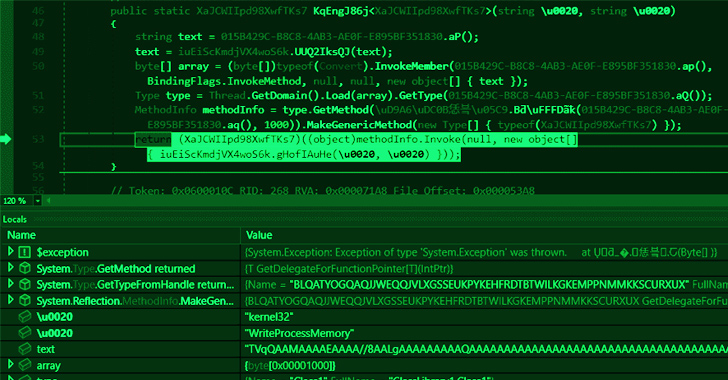Expand the $exception entry

10,252
